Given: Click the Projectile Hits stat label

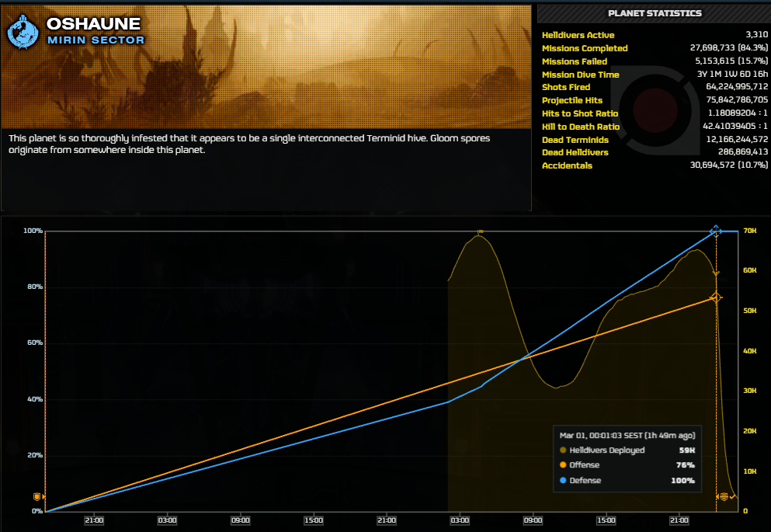Looking at the screenshot, I should (x=572, y=100).
